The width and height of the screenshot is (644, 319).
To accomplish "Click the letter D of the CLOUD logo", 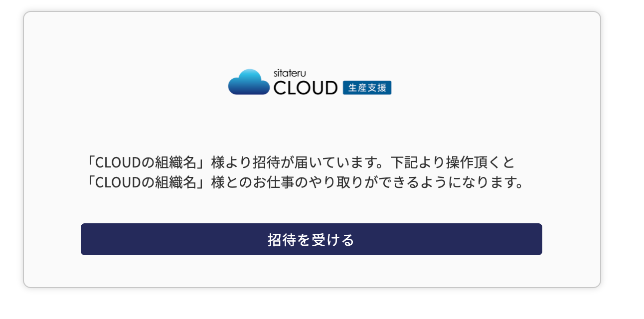I will [x=332, y=88].
